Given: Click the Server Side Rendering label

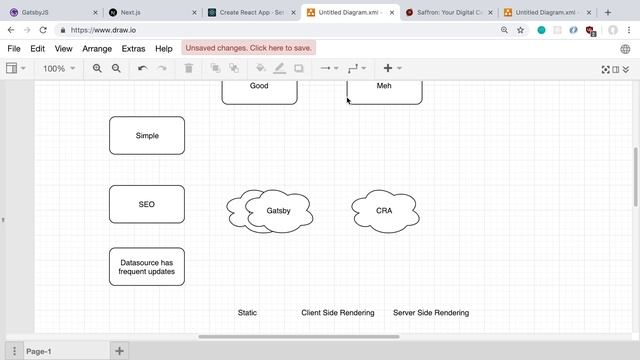Looking at the screenshot, I should (431, 313).
